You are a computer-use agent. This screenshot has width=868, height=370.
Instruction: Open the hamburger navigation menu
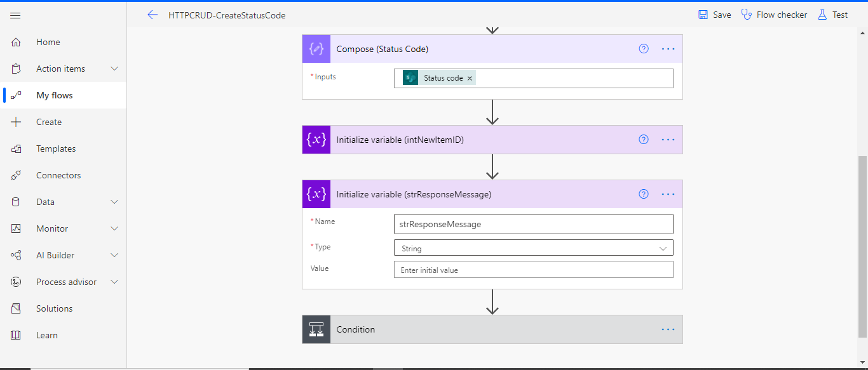click(15, 15)
